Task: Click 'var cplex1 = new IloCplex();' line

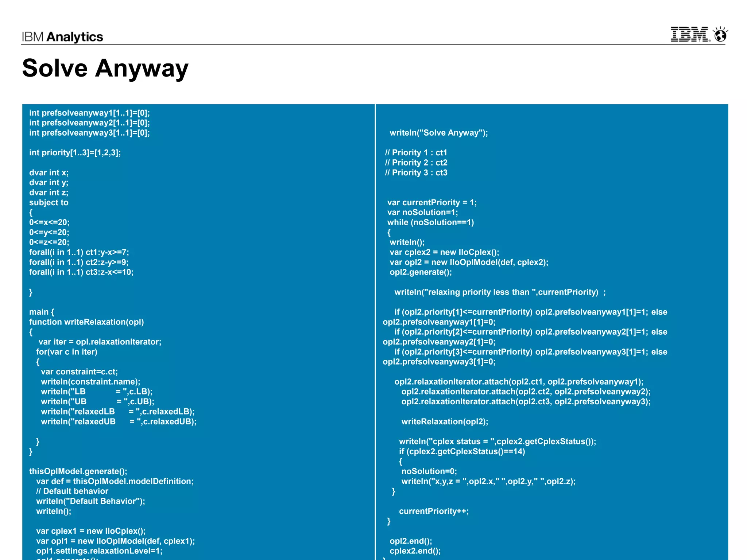Action: pyautogui.click(x=91, y=531)
